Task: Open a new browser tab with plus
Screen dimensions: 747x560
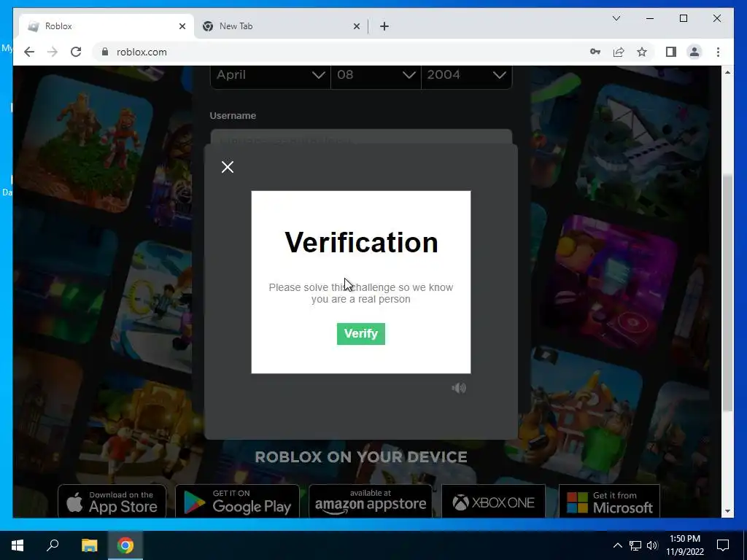Action: [384, 26]
